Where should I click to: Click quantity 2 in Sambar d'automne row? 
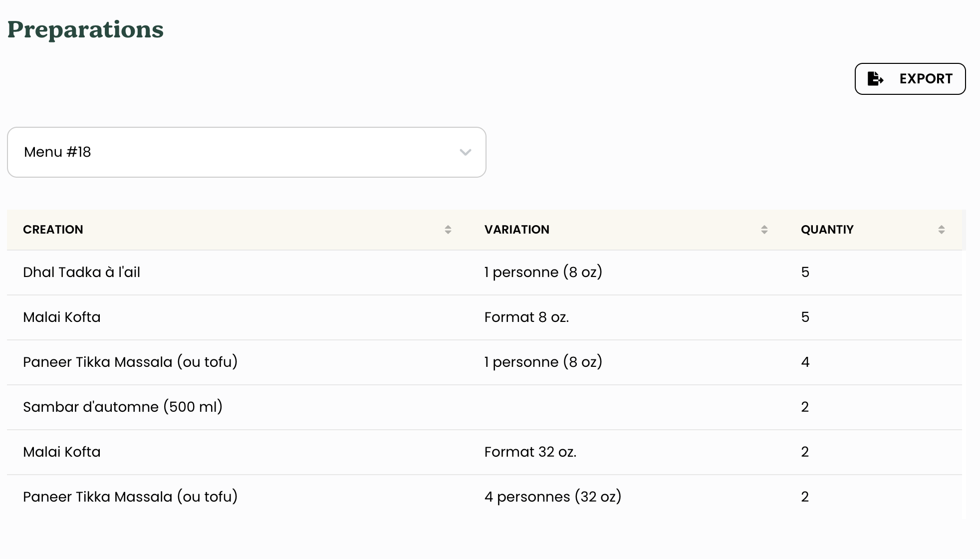point(805,407)
